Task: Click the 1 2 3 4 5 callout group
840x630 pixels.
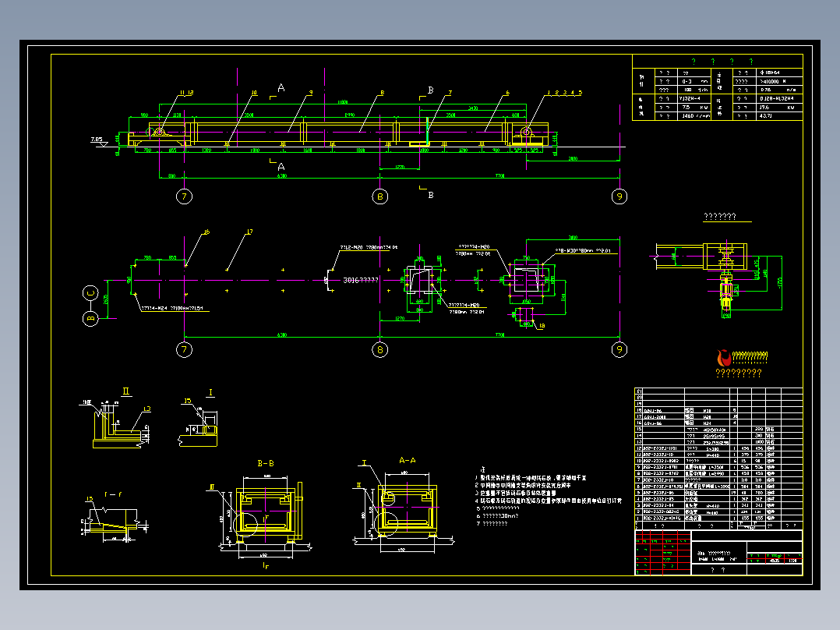Action: [564, 93]
